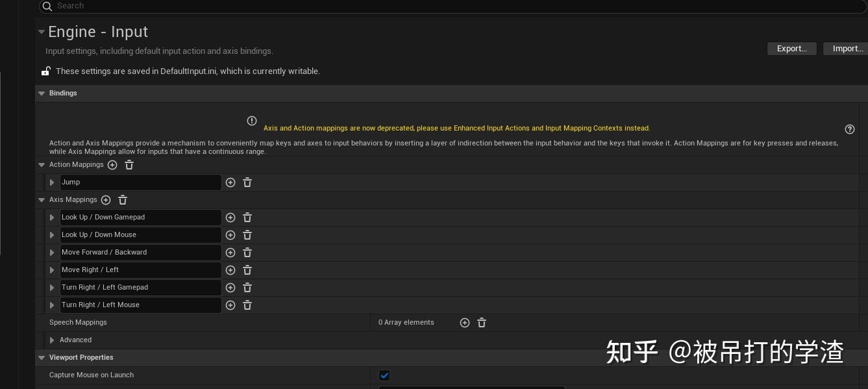Click the padlock icon beside the DefaultInput.ini notice

point(45,71)
